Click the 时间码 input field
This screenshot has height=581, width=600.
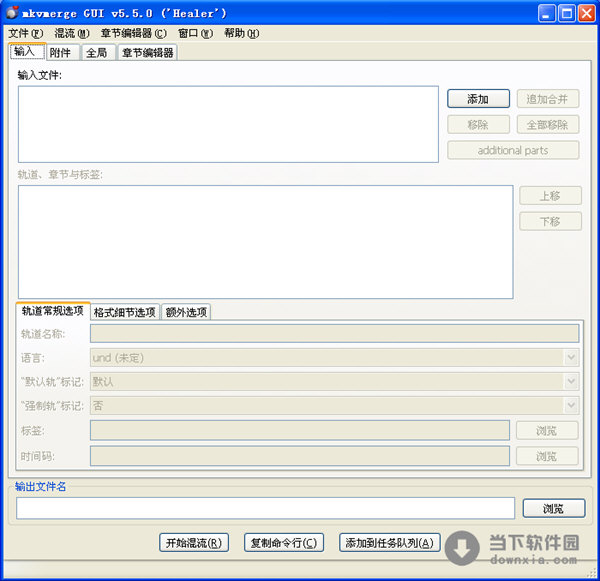tap(300, 455)
